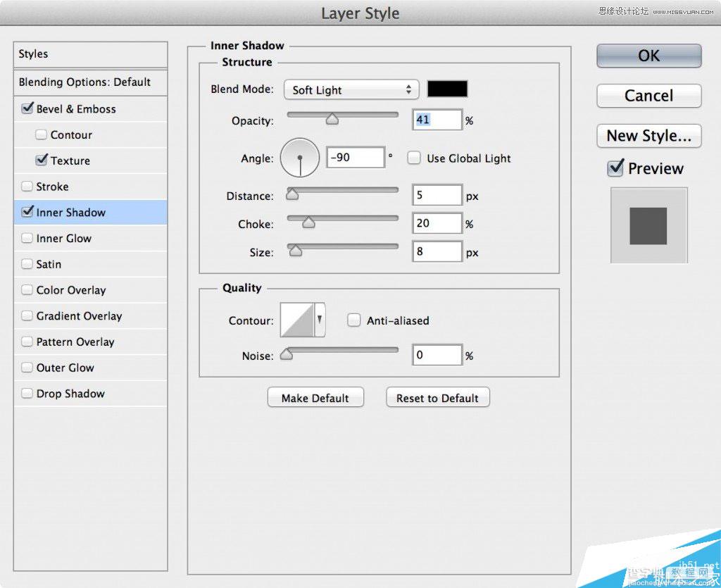This screenshot has height=588, width=721.
Task: Open the Drop Shadow settings row
Action: point(90,394)
